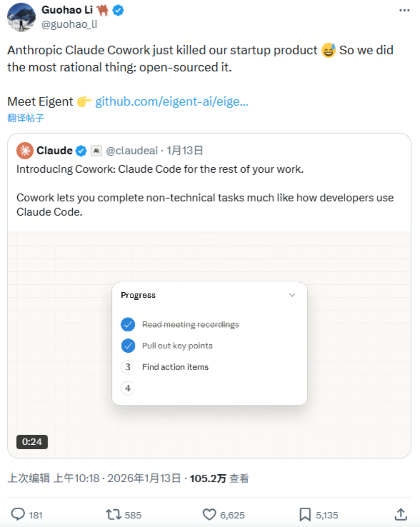Click Guohao Li's blue verified badge

pyautogui.click(x=118, y=10)
